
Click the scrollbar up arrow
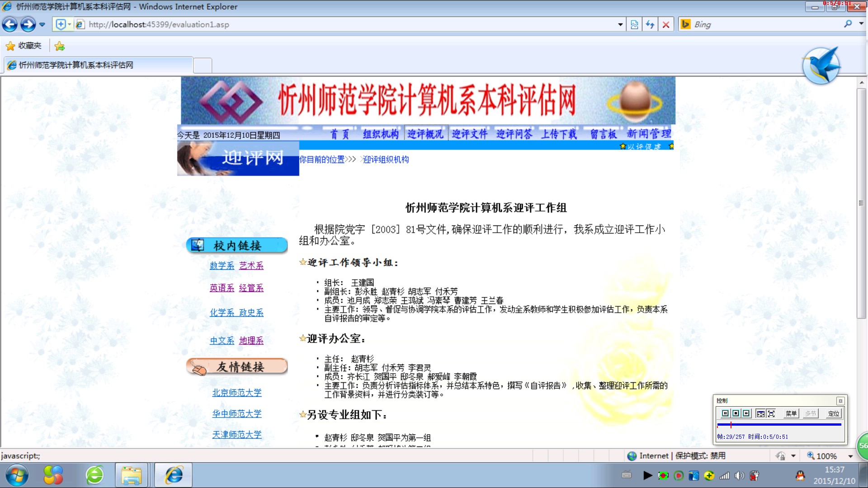(862, 83)
